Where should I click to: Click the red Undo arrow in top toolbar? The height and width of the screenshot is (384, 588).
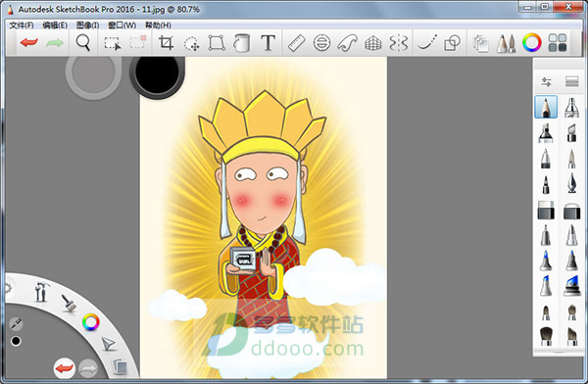coord(29,42)
